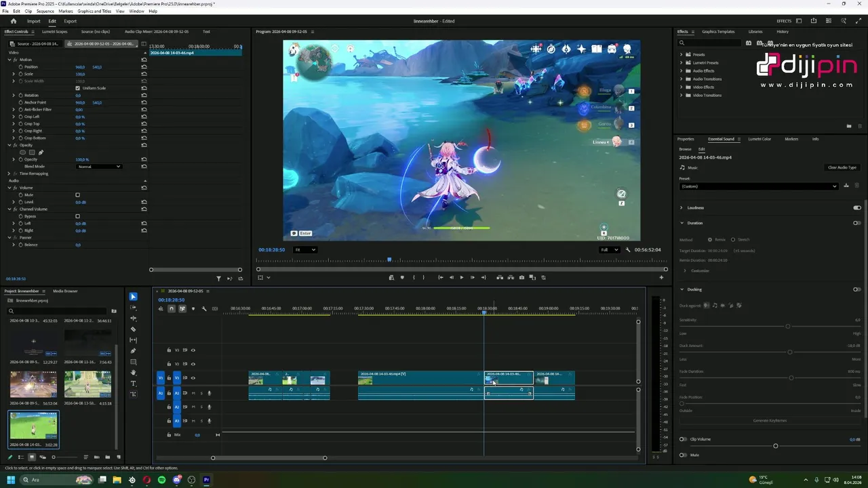Open the Preset (Custom) dropdown

click(x=759, y=186)
